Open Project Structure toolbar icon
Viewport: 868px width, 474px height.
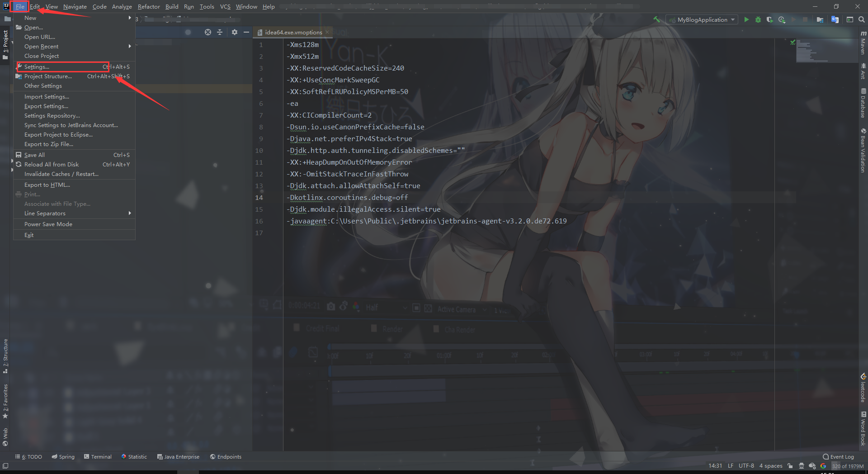coord(820,19)
